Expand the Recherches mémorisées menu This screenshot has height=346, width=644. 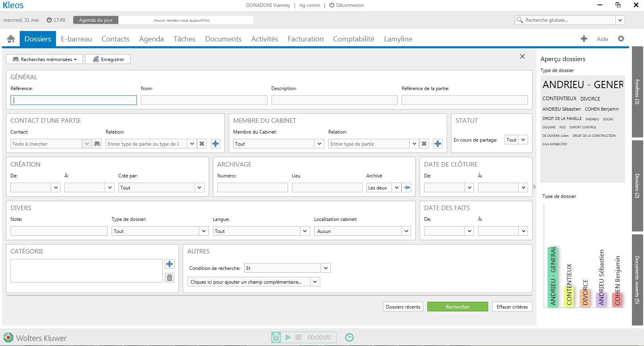tap(44, 59)
